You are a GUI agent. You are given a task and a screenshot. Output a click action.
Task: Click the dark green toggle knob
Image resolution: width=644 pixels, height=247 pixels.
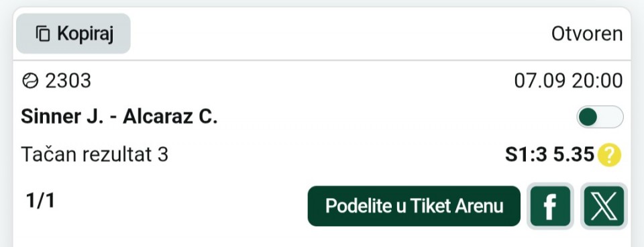(588, 117)
